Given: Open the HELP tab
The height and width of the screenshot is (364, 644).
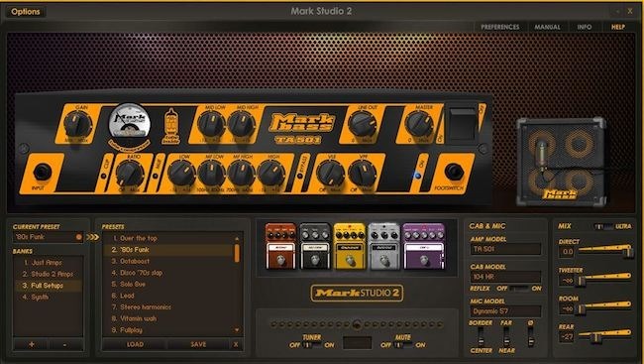Looking at the screenshot, I should coord(617,27).
